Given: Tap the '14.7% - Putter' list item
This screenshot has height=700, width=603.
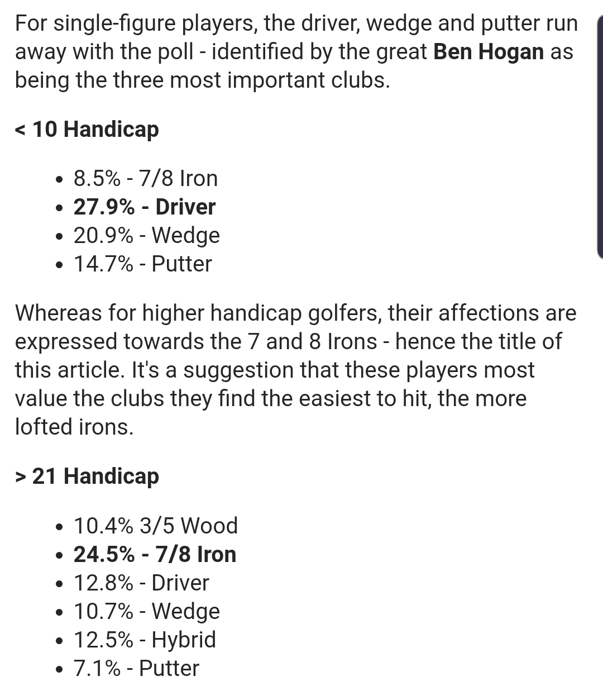Looking at the screenshot, I should coord(142,264).
